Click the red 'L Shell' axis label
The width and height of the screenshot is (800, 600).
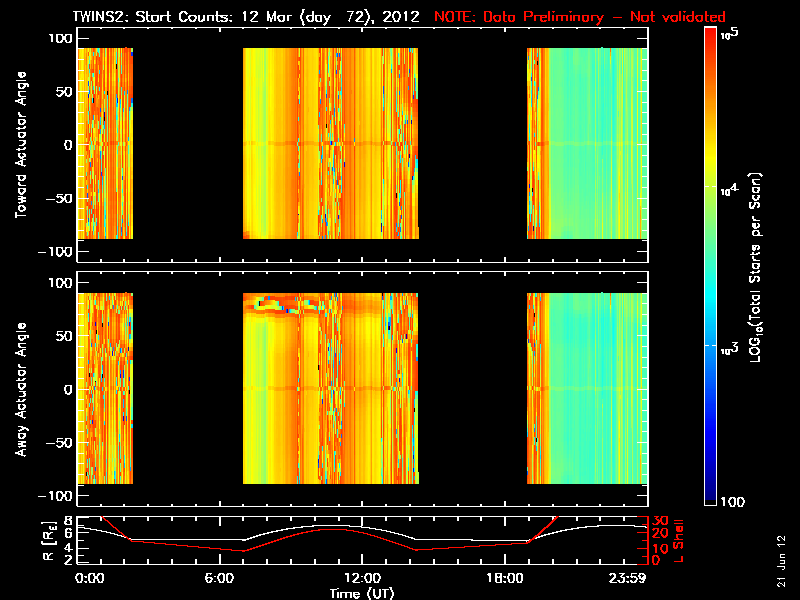tap(678, 540)
